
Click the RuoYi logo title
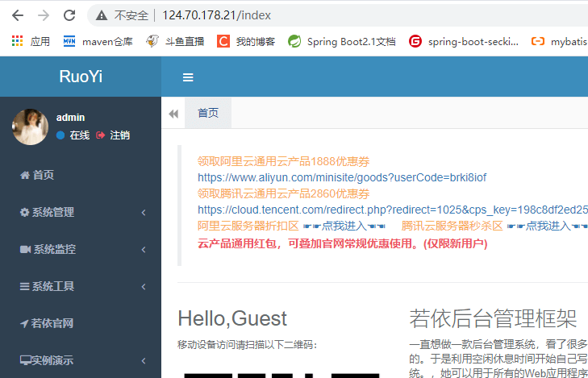pyautogui.click(x=81, y=77)
